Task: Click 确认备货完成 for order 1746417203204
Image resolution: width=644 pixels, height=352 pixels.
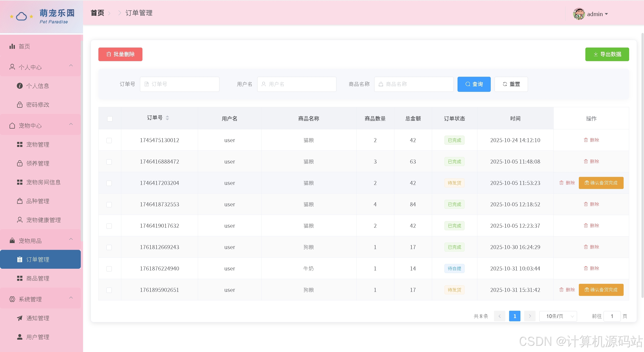Action: click(601, 183)
